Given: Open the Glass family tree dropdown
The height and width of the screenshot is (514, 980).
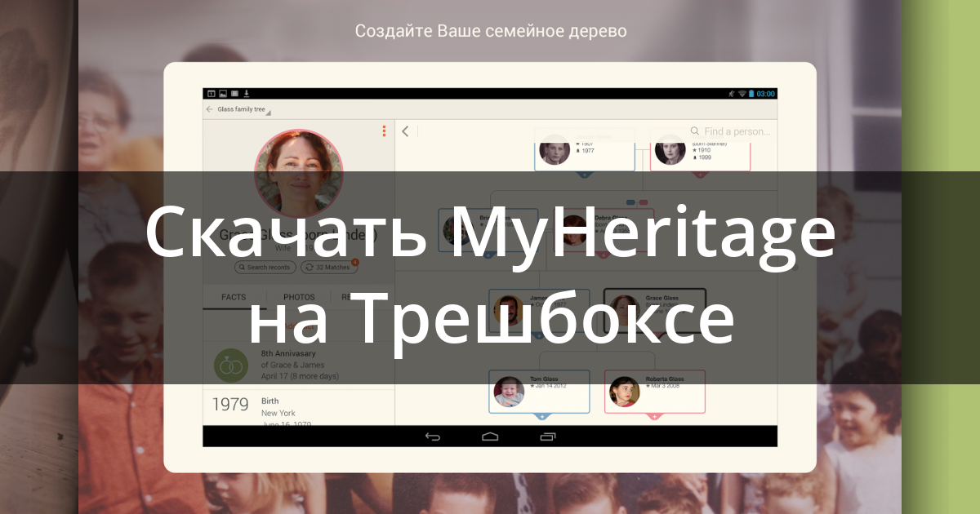Looking at the screenshot, I should pyautogui.click(x=243, y=109).
